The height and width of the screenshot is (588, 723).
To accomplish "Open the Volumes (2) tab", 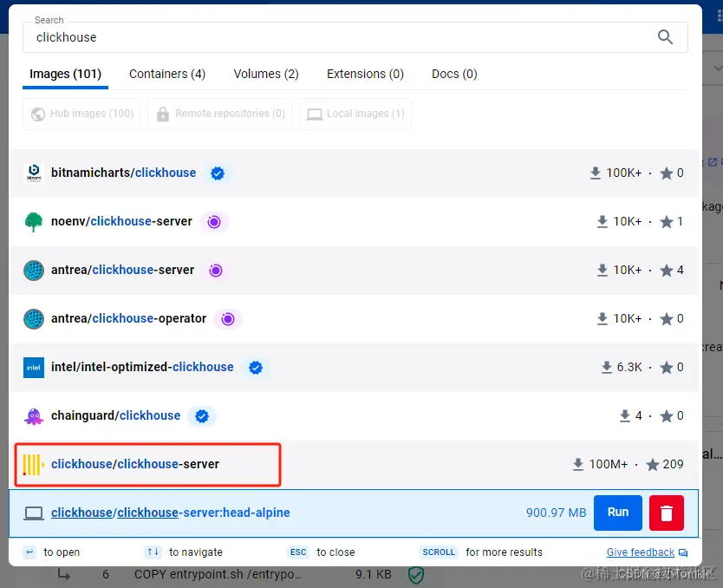I will (x=266, y=74).
